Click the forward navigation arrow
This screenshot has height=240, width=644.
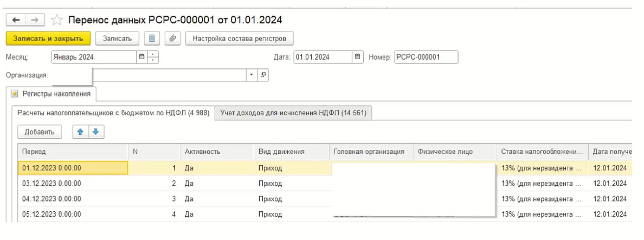[x=35, y=20]
